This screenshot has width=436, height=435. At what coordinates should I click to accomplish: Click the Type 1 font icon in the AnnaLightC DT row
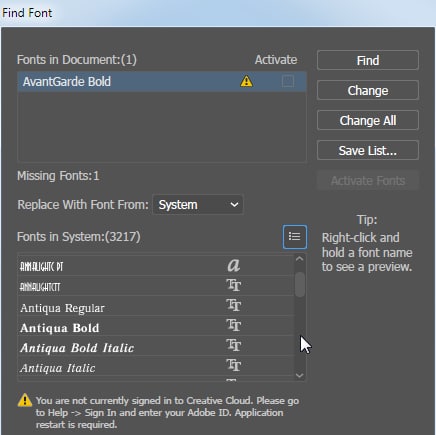click(234, 265)
